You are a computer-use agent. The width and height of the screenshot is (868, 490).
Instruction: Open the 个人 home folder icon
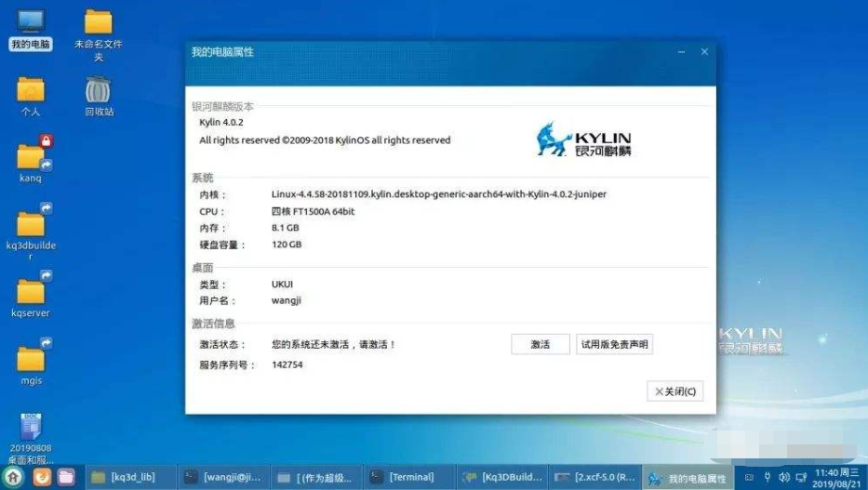pyautogui.click(x=31, y=96)
